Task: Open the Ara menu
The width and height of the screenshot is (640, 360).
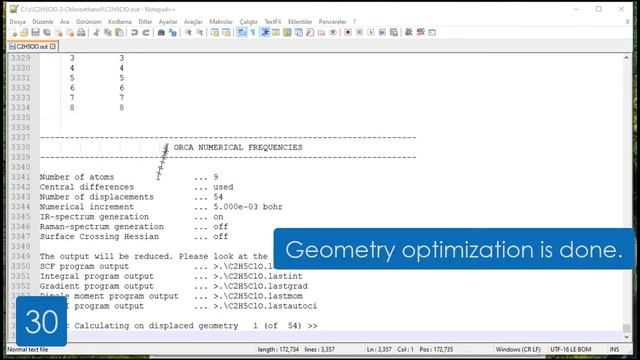Action: [64, 22]
